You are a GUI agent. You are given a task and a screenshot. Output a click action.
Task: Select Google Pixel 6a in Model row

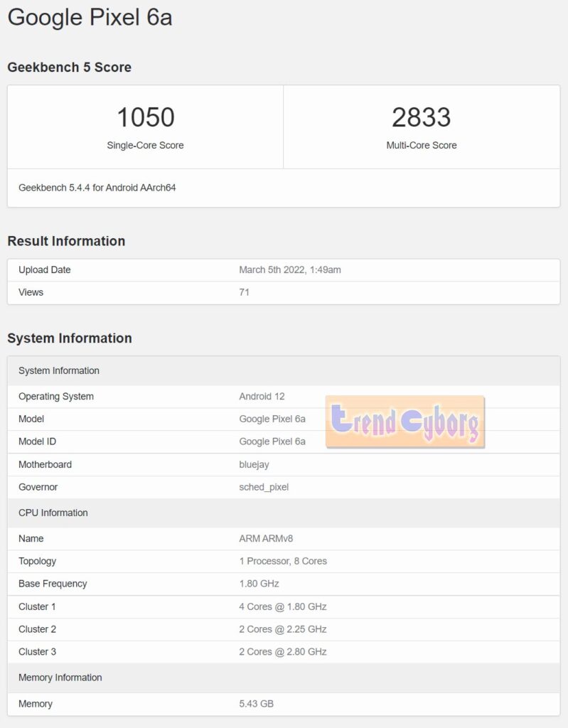[272, 419]
